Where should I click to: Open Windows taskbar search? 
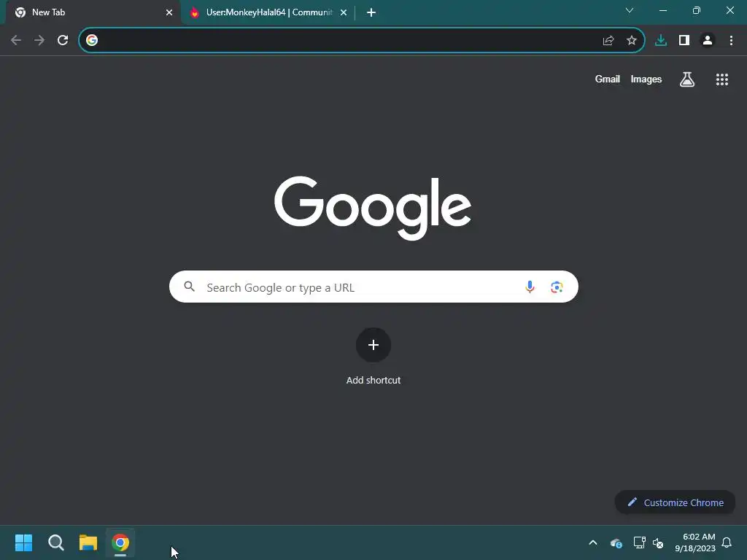pyautogui.click(x=55, y=542)
